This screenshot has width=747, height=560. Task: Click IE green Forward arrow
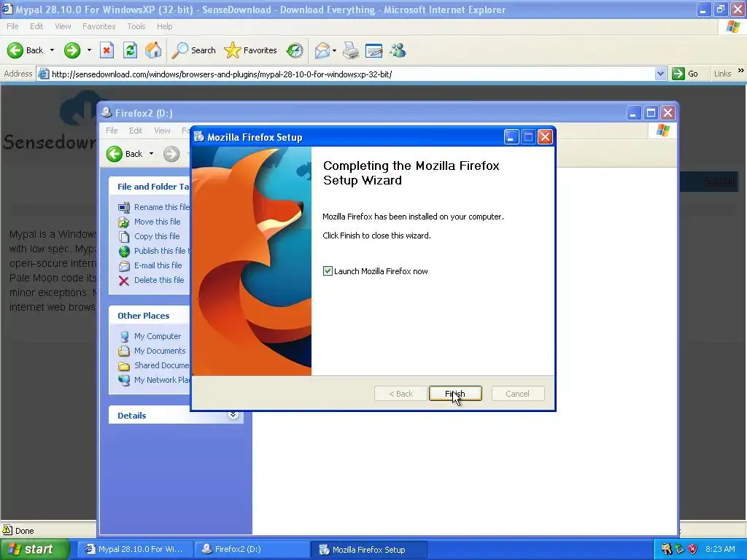pyautogui.click(x=72, y=50)
